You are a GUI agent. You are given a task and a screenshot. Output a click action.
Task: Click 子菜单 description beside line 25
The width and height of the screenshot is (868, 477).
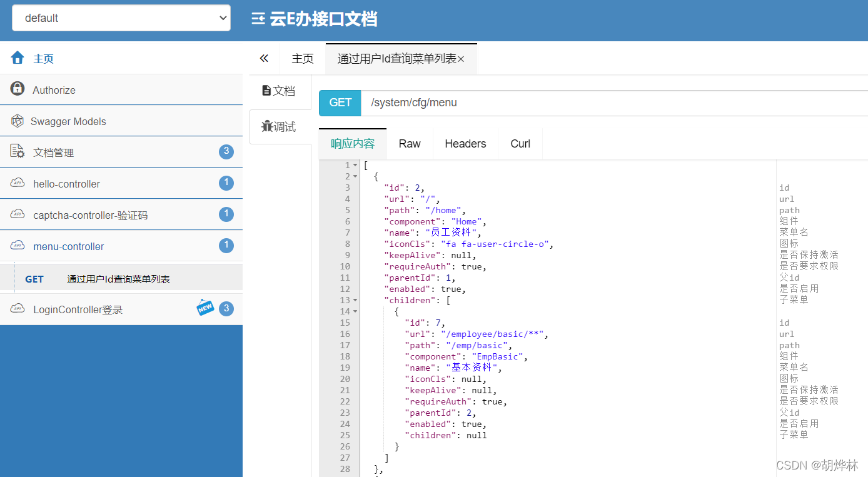point(794,435)
